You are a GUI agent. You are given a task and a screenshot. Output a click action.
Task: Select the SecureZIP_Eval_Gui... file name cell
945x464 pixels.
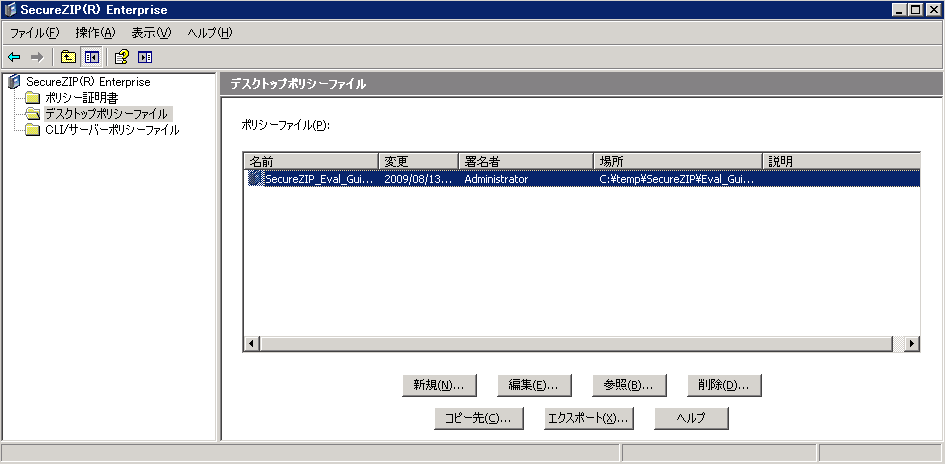pos(319,179)
